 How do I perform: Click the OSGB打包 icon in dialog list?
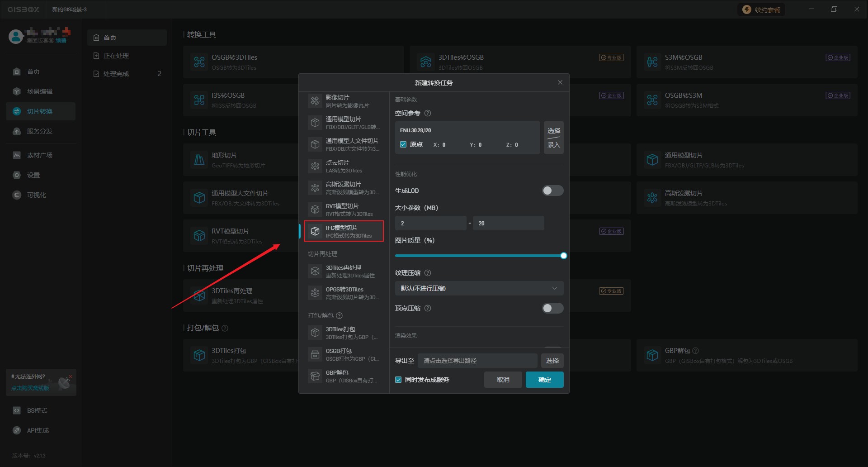click(x=315, y=354)
